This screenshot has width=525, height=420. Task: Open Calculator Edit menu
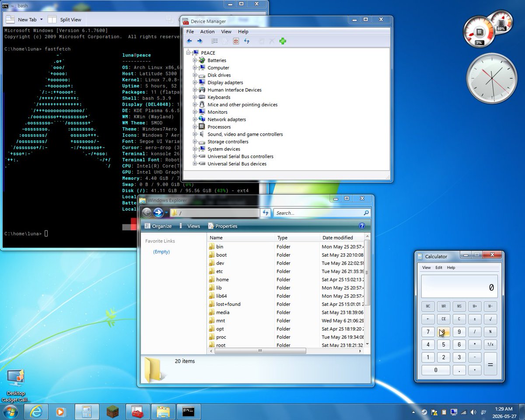pos(439,268)
